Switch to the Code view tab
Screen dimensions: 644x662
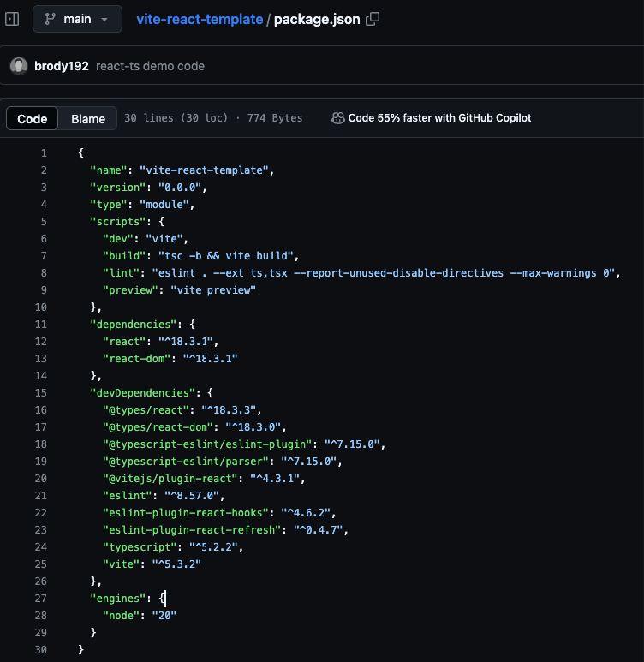click(32, 119)
